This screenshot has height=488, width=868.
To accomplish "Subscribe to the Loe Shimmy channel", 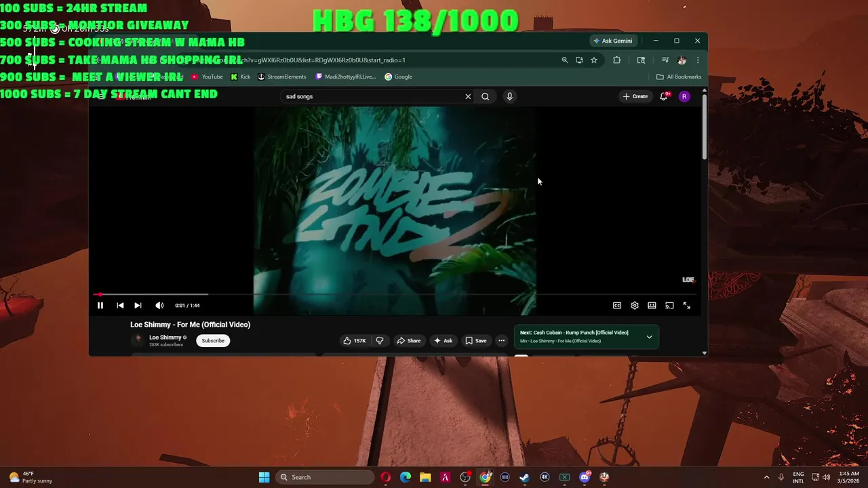I will tap(212, 341).
